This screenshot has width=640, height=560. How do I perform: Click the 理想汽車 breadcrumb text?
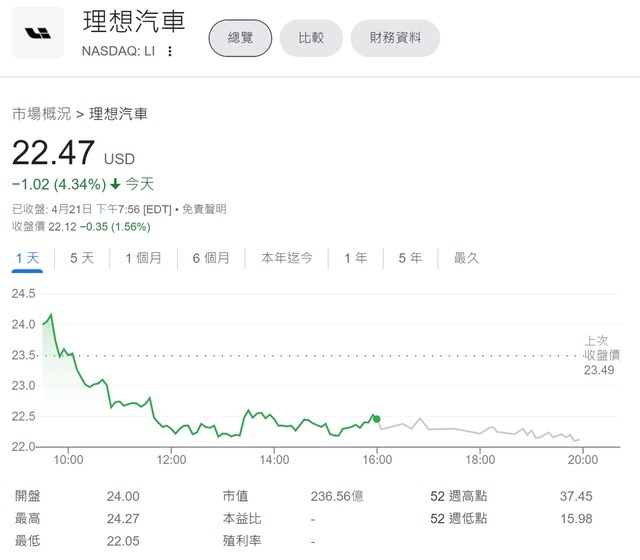pyautogui.click(x=118, y=114)
